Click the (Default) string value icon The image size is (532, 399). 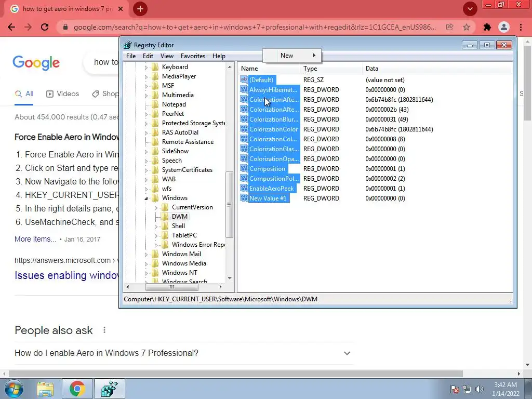(244, 79)
